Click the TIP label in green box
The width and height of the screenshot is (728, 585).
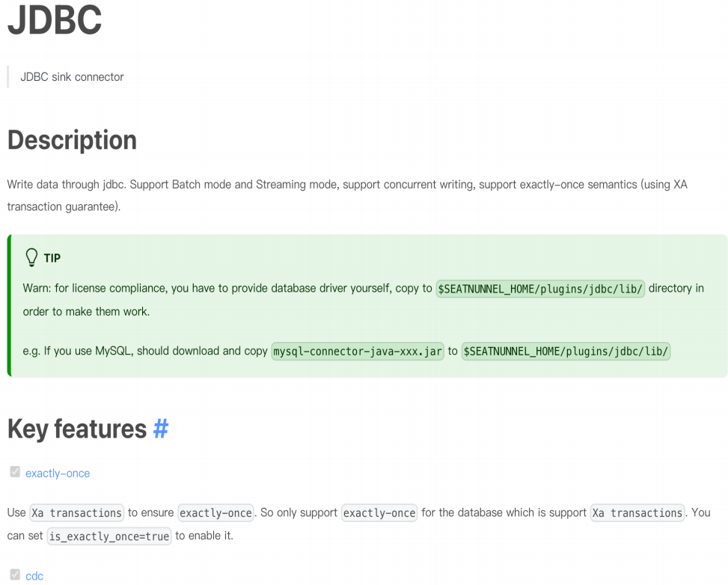coord(52,258)
